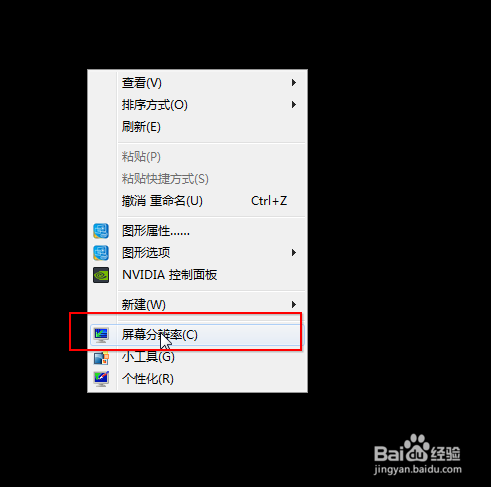This screenshot has height=487, width=491.
Task: Click the gadgets (小工具) icon
Action: [x=101, y=358]
